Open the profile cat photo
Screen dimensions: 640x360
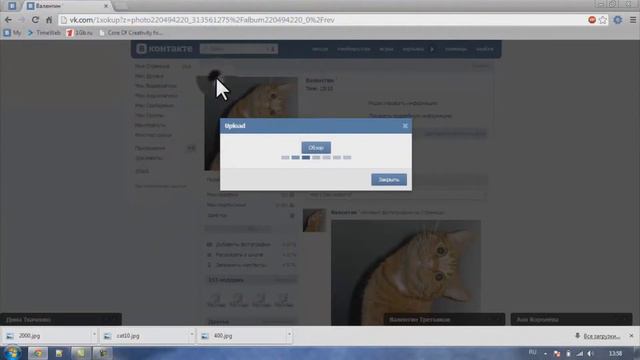coord(251,124)
